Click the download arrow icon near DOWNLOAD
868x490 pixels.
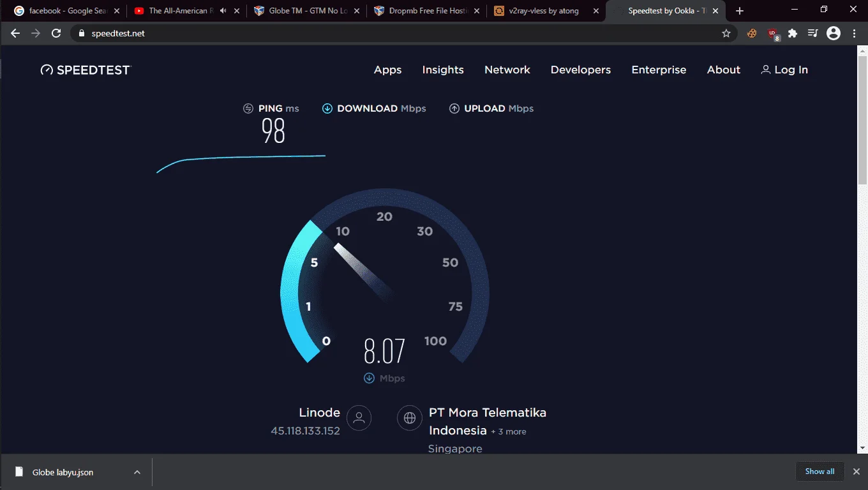[x=327, y=108]
